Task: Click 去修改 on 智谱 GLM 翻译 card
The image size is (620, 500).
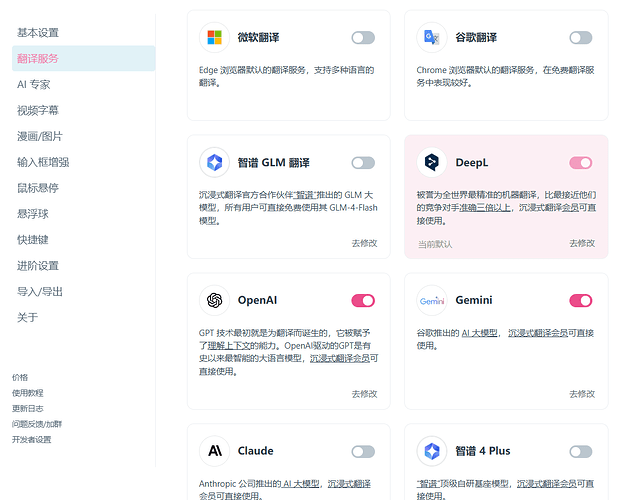Action: click(364, 243)
